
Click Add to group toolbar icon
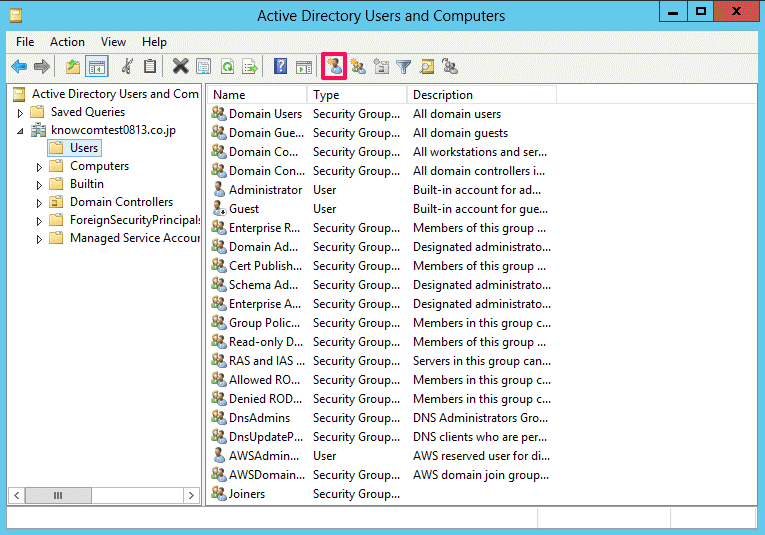tap(449, 66)
